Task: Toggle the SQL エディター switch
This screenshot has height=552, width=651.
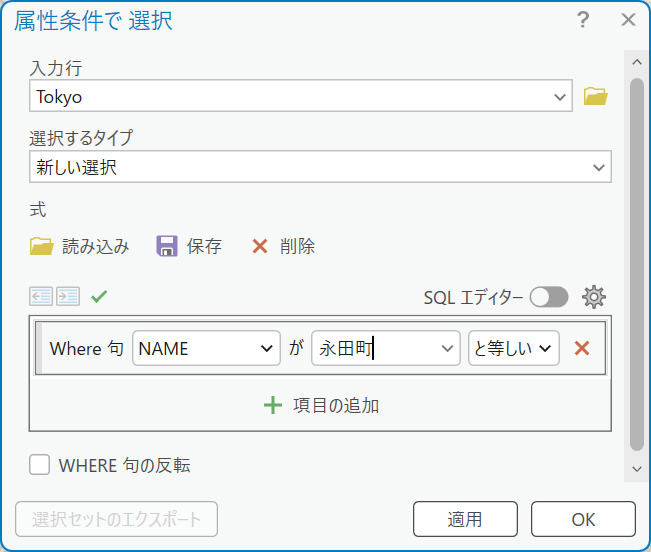Action: [549, 297]
